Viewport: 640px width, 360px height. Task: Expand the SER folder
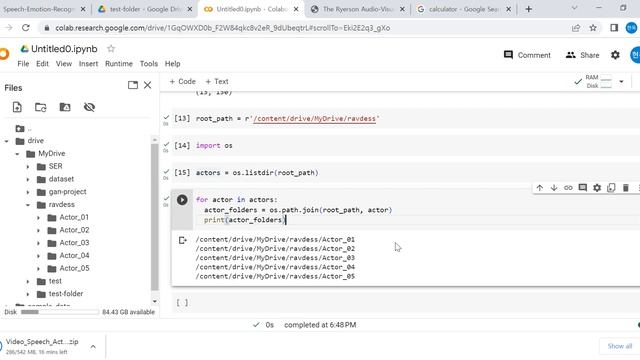coord(28,167)
